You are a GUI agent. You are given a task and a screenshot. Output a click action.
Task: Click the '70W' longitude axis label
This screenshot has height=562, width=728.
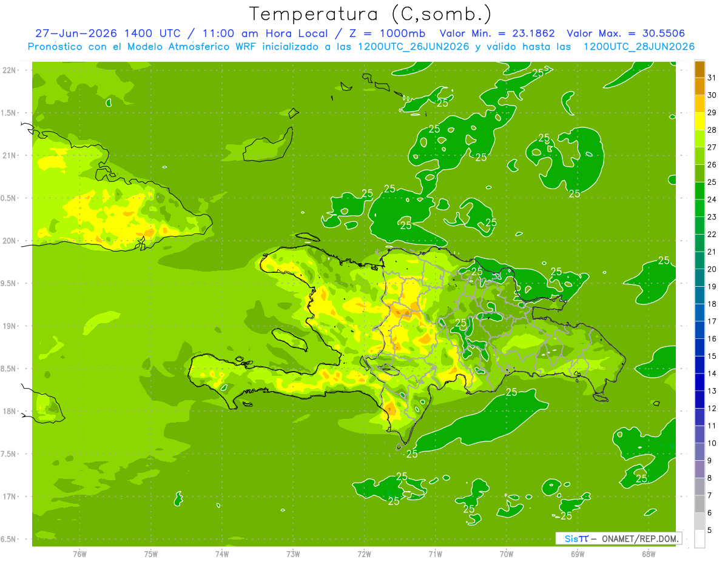point(507,554)
